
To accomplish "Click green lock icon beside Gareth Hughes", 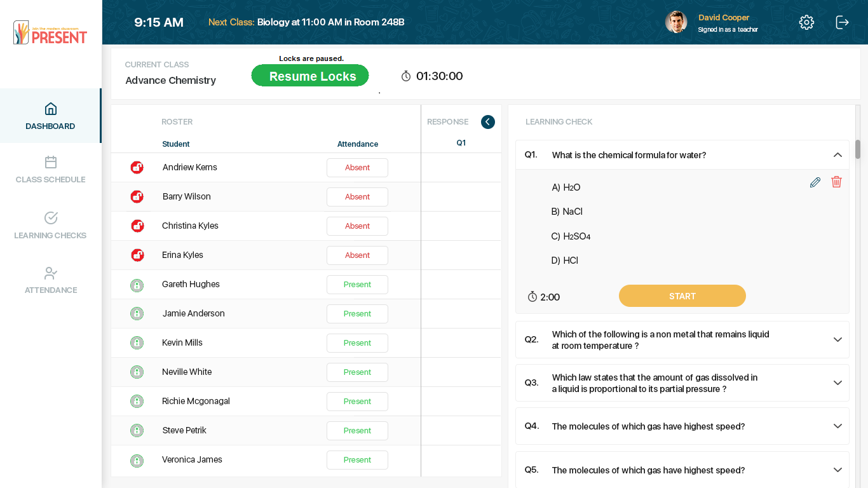I will tap(137, 285).
